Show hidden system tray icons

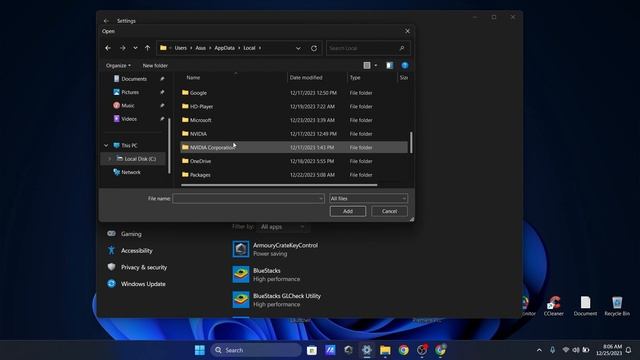pyautogui.click(x=539, y=350)
